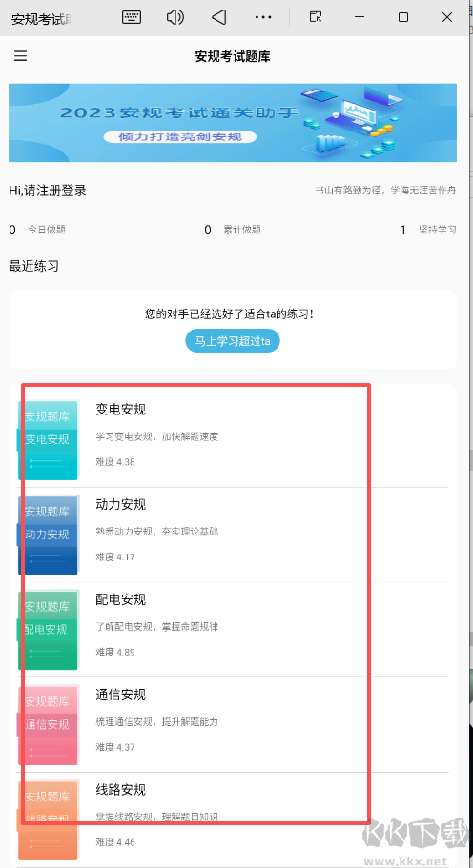Click 难度 4.17 rating text

(x=115, y=556)
